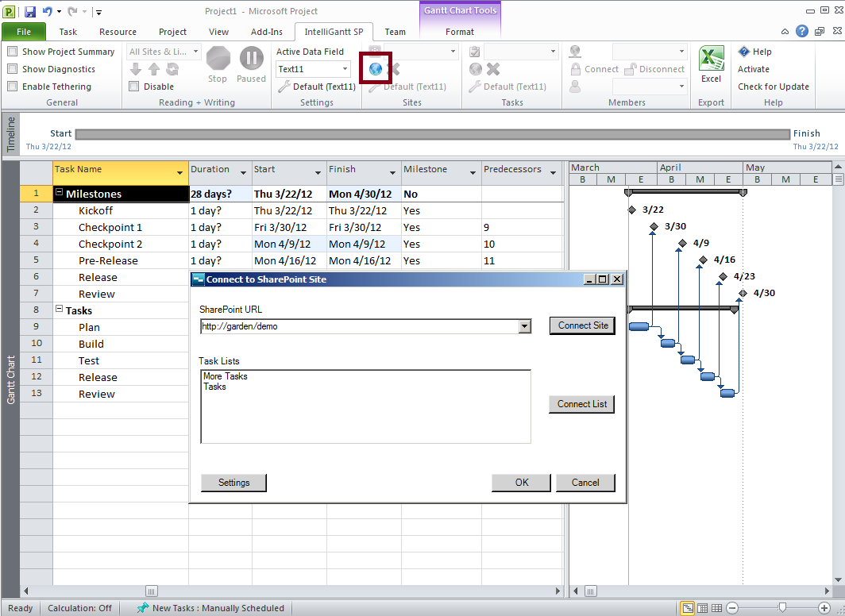Click the blue question mark help icon
Viewport: 845px width, 616px height.
(802, 31)
